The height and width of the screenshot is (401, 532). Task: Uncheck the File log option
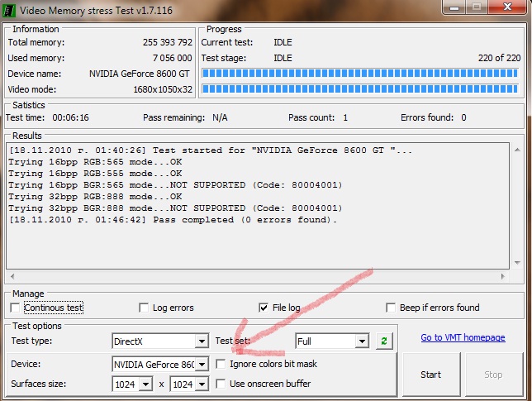click(264, 308)
